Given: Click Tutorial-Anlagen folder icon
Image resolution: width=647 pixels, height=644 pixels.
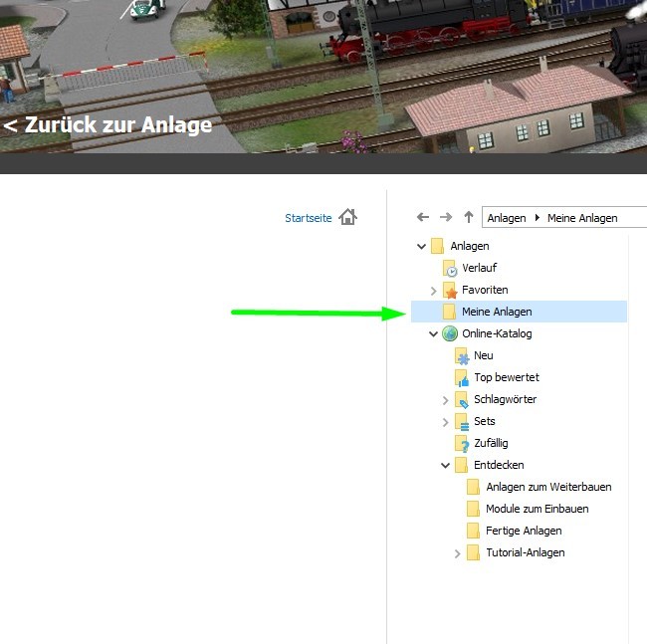Looking at the screenshot, I should 473,552.
